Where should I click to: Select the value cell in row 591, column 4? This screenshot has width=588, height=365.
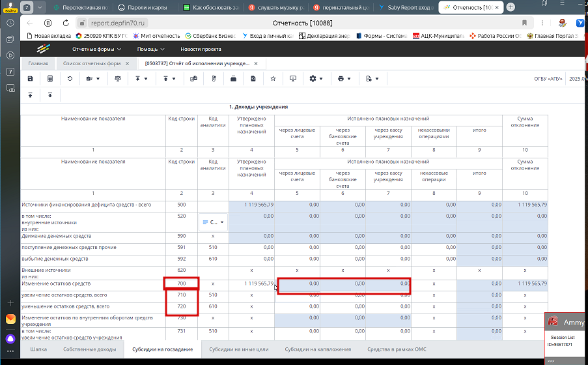(x=251, y=248)
